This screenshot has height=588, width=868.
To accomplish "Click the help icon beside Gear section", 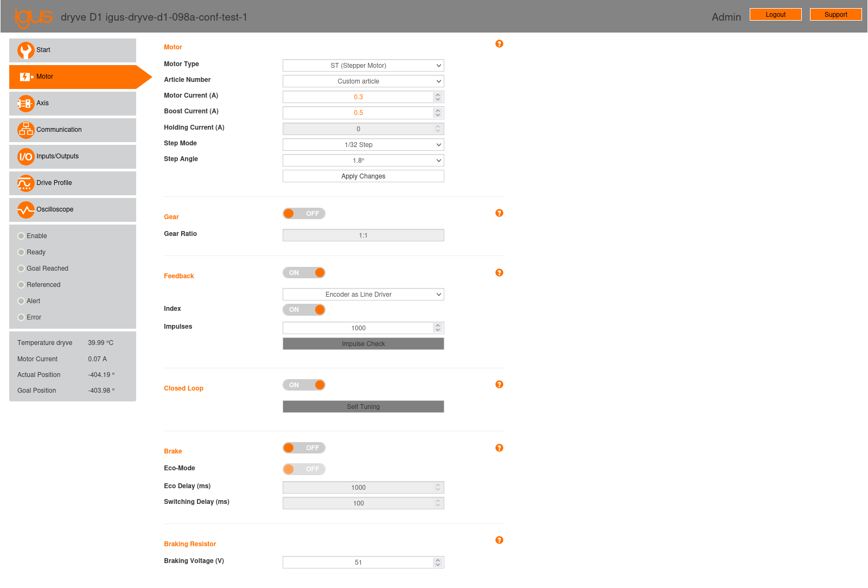I will pos(499,213).
